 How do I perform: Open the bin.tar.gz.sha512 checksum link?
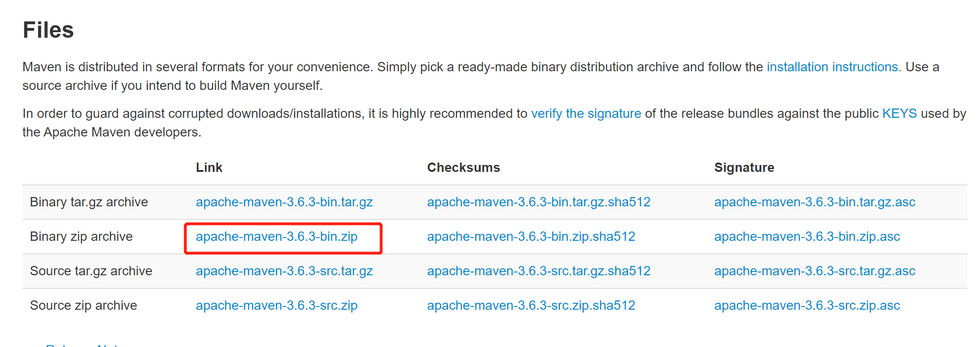coord(538,202)
